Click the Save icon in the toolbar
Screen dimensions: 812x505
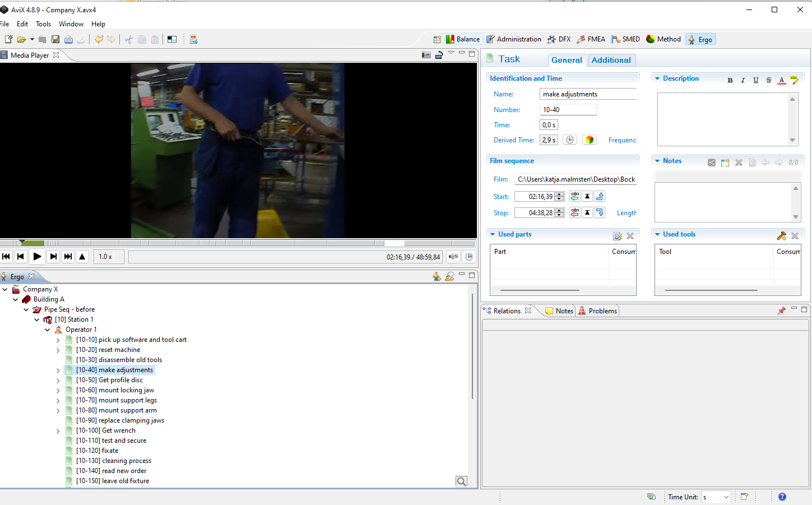pyautogui.click(x=55, y=39)
